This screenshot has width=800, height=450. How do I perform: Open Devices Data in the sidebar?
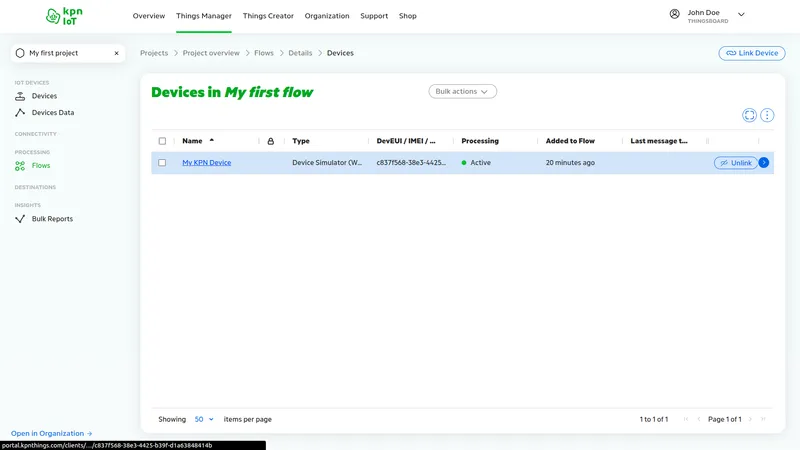click(x=53, y=113)
